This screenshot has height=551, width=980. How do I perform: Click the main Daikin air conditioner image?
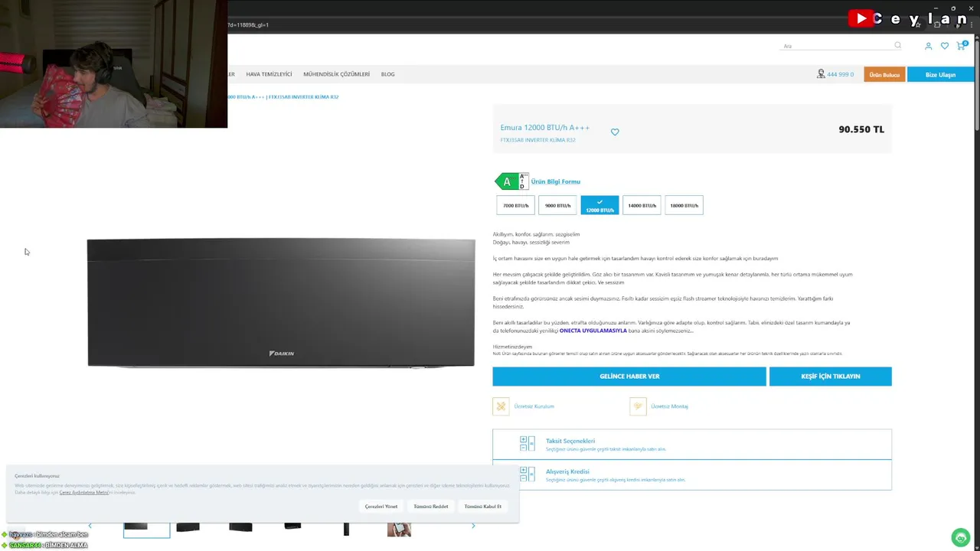[x=281, y=303]
